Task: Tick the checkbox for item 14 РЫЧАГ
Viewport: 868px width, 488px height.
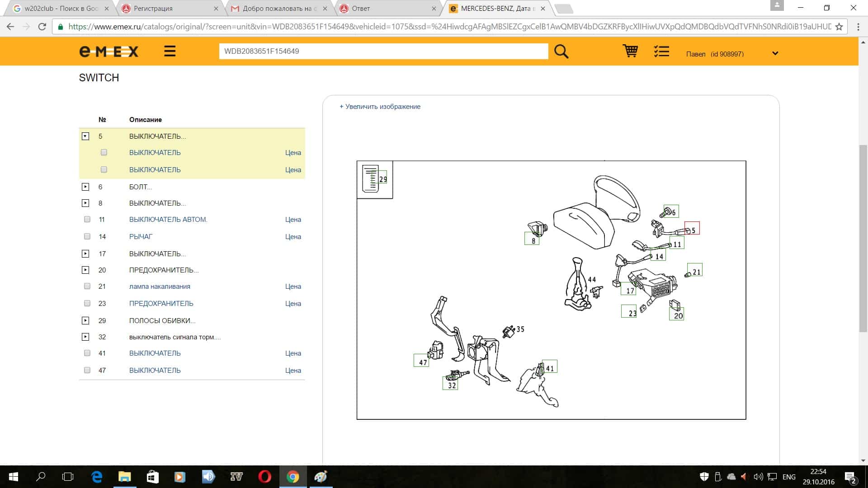Action: [x=87, y=237]
